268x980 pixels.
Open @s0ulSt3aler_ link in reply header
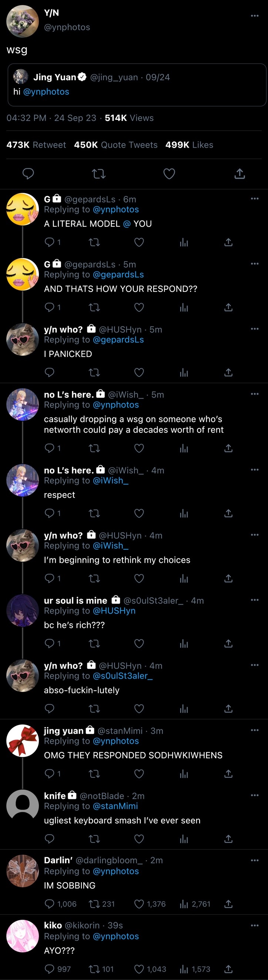pyautogui.click(x=123, y=676)
